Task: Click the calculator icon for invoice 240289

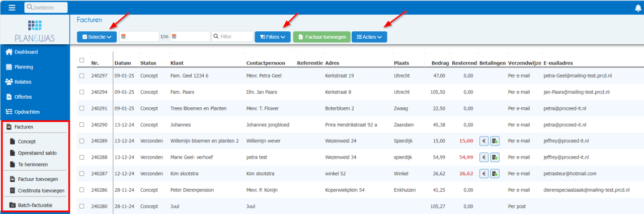Action: 495,141
